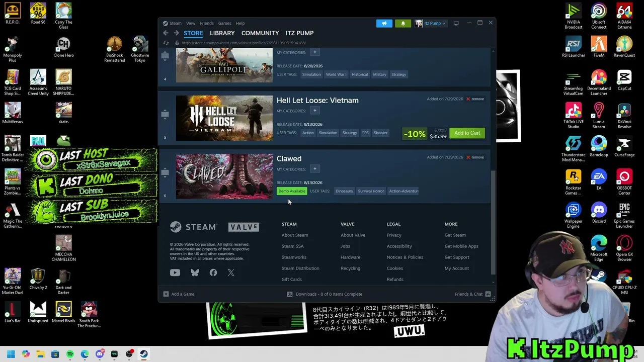Select the R.E.P.O. desktop icon
The height and width of the screenshot is (362, 644).
13,14
